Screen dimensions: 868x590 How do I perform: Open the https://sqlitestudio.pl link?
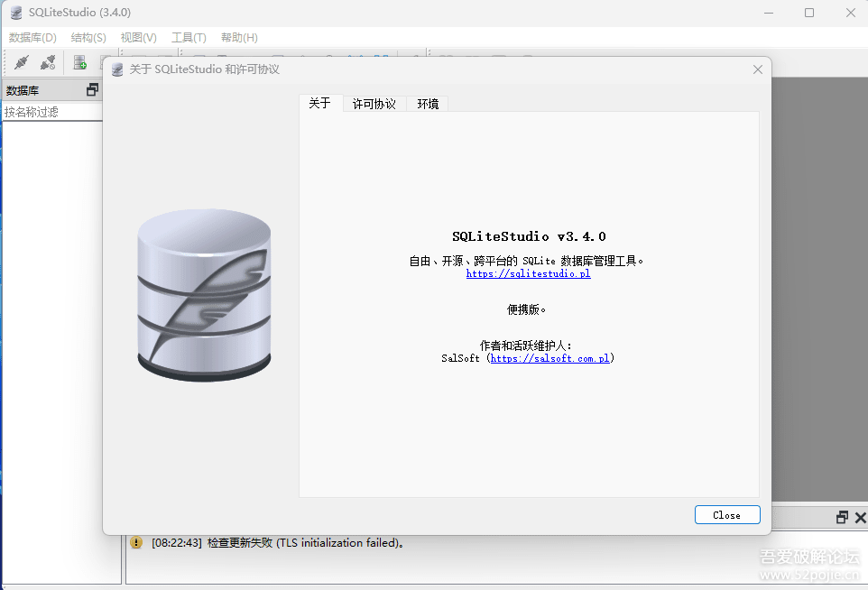tap(528, 273)
